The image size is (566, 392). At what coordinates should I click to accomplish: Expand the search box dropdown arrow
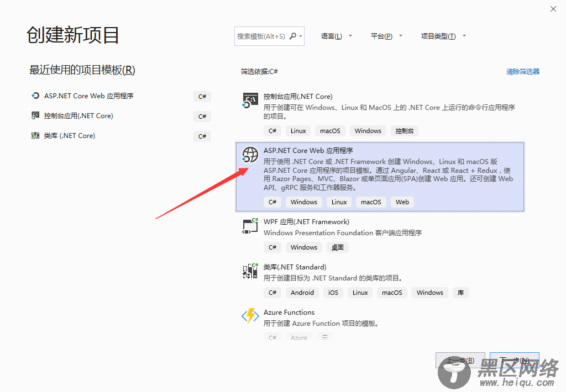click(301, 36)
